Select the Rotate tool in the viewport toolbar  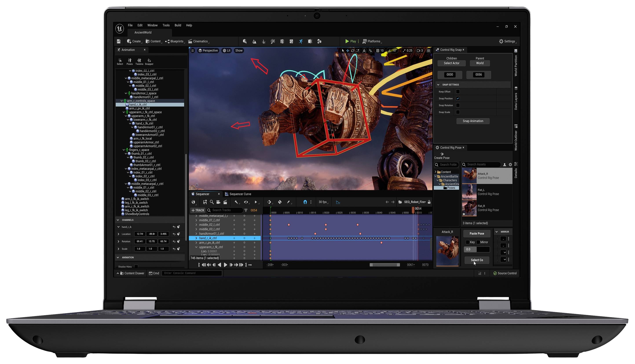353,51
